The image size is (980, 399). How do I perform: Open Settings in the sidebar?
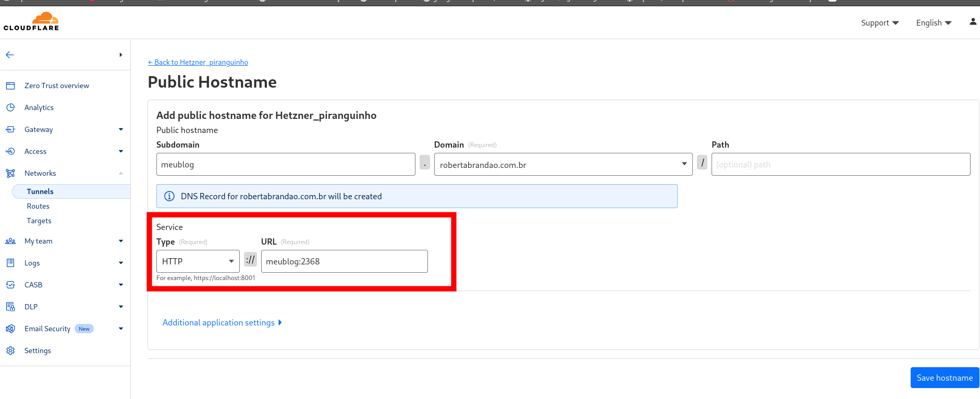coord(38,350)
